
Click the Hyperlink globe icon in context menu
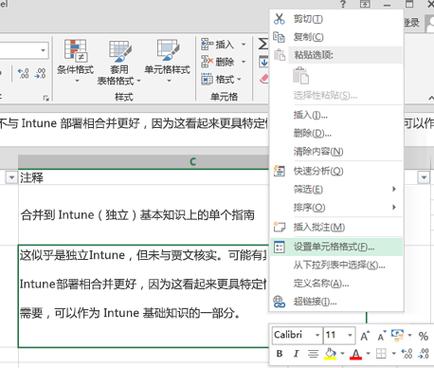[x=279, y=302]
